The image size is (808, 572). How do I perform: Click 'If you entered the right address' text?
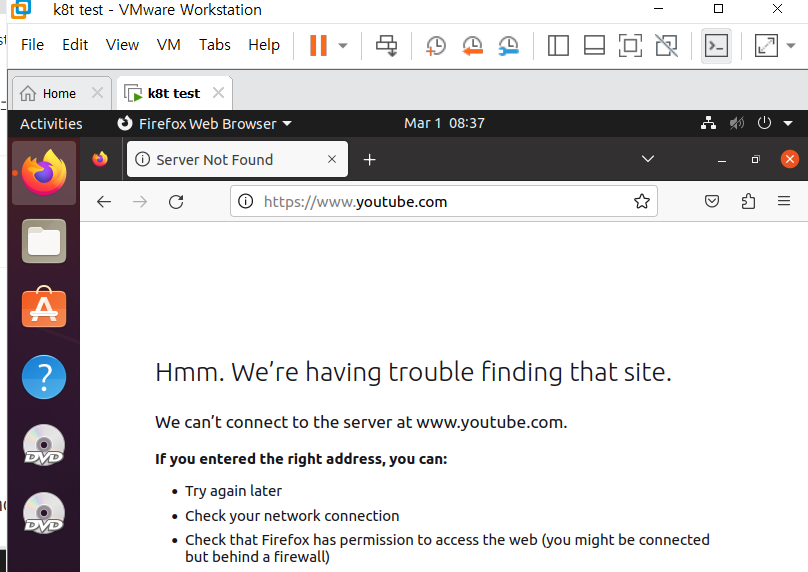click(301, 459)
